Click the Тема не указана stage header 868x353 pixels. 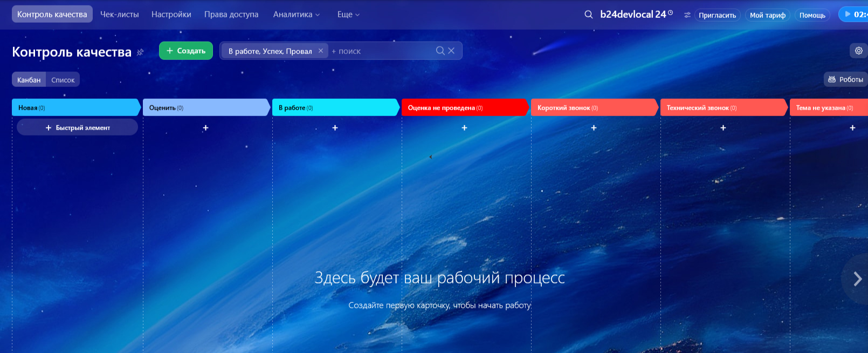pos(829,107)
